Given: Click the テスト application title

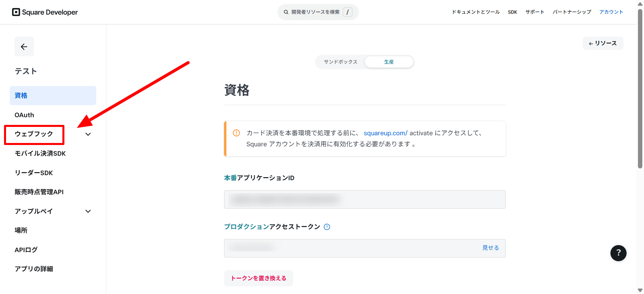Looking at the screenshot, I should point(26,71).
